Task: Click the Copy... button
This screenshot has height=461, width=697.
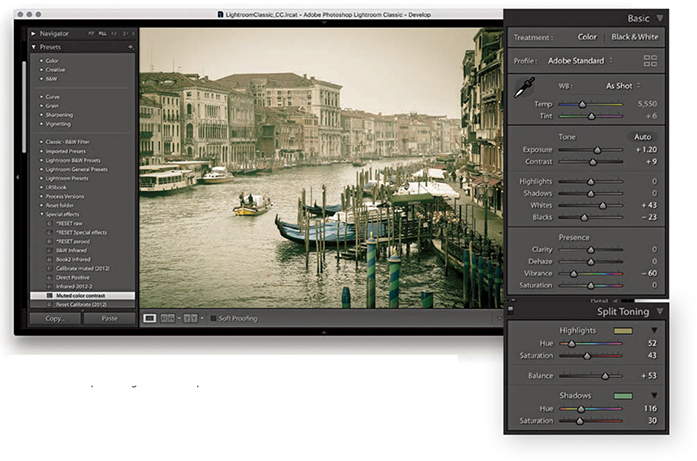Action: [x=55, y=319]
